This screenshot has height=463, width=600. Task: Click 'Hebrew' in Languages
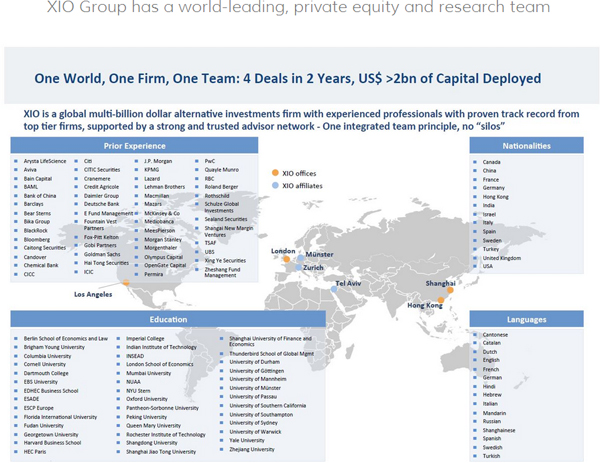[x=492, y=395]
